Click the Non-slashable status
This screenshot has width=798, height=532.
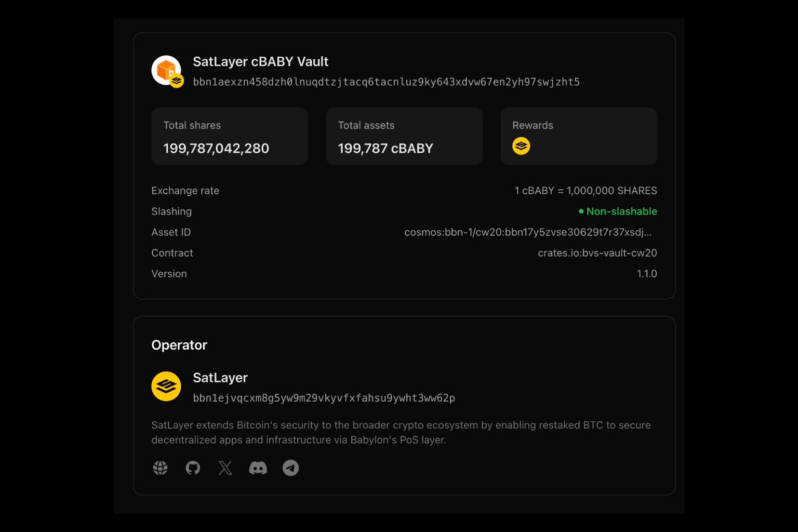click(618, 211)
